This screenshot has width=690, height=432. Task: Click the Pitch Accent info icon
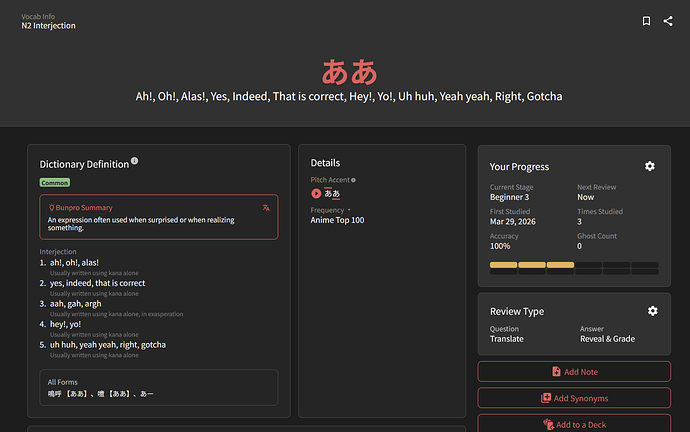point(353,180)
